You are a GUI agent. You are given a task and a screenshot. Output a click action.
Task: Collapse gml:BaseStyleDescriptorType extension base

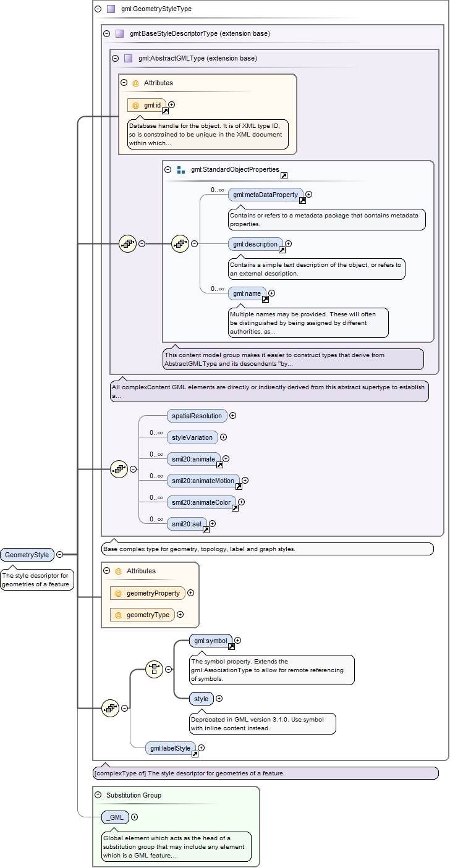pyautogui.click(x=107, y=34)
